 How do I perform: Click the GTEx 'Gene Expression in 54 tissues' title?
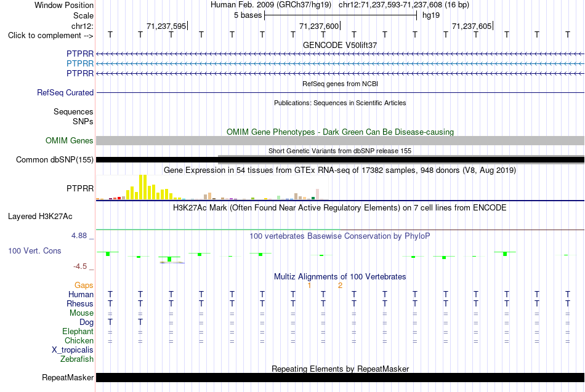[x=340, y=170]
